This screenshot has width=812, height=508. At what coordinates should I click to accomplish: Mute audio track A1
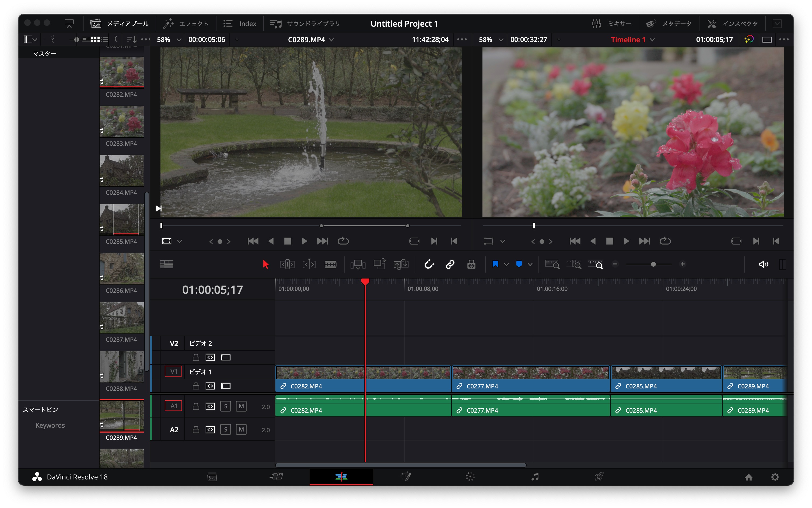point(241,406)
